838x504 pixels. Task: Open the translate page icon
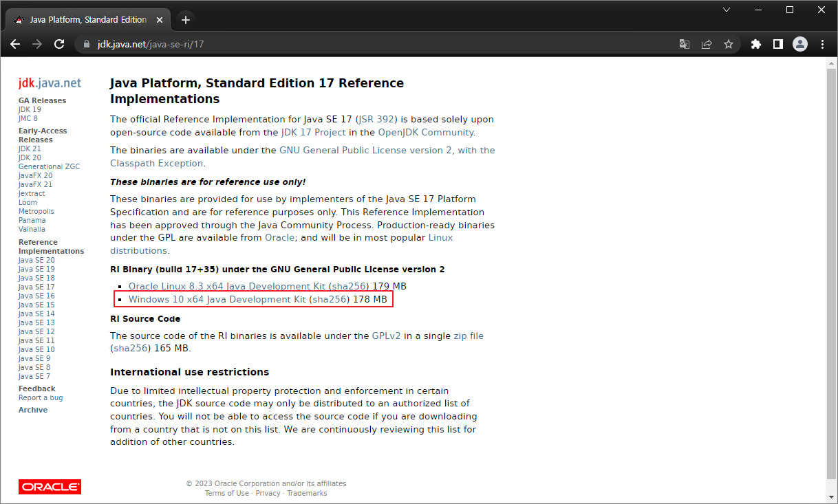[x=685, y=44]
